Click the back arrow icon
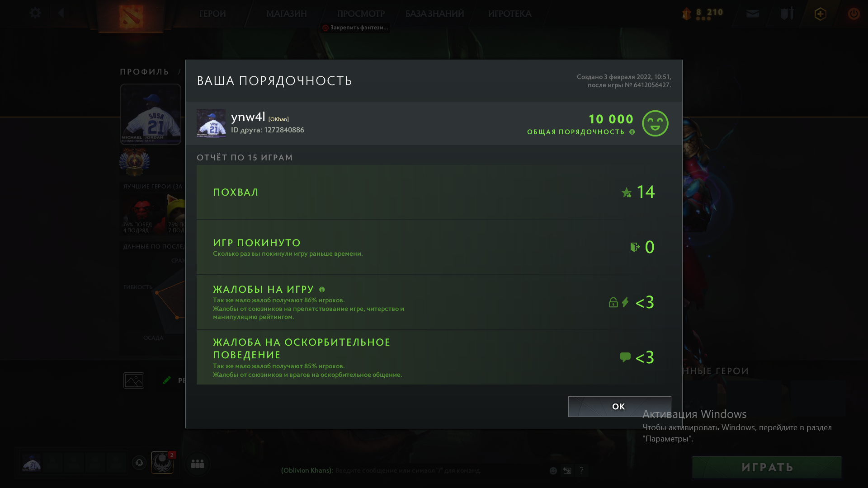 (x=61, y=13)
